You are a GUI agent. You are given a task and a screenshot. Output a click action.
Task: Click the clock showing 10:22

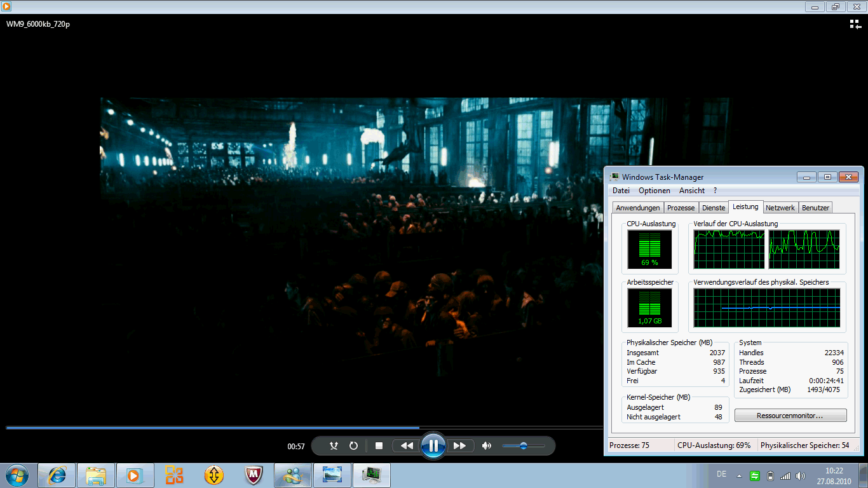(834, 471)
